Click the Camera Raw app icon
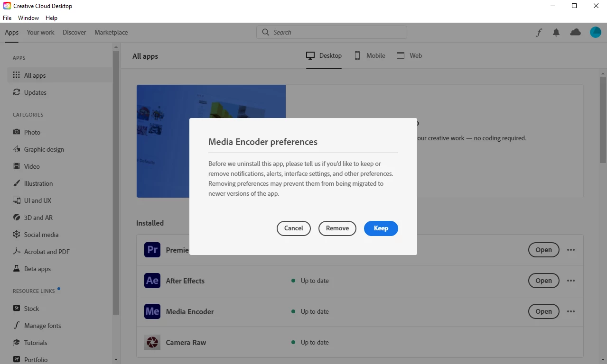This screenshot has width=607, height=364. coord(152,342)
